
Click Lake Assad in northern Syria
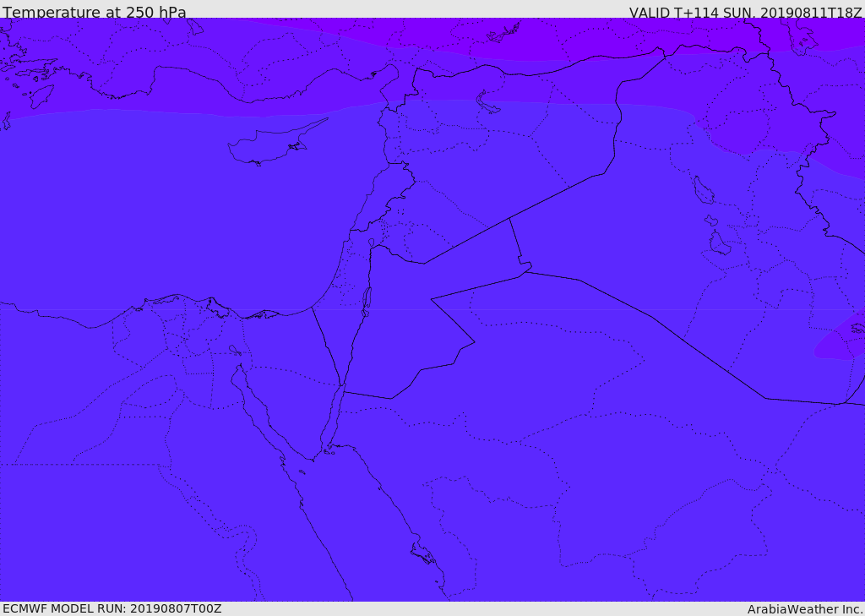488,103
